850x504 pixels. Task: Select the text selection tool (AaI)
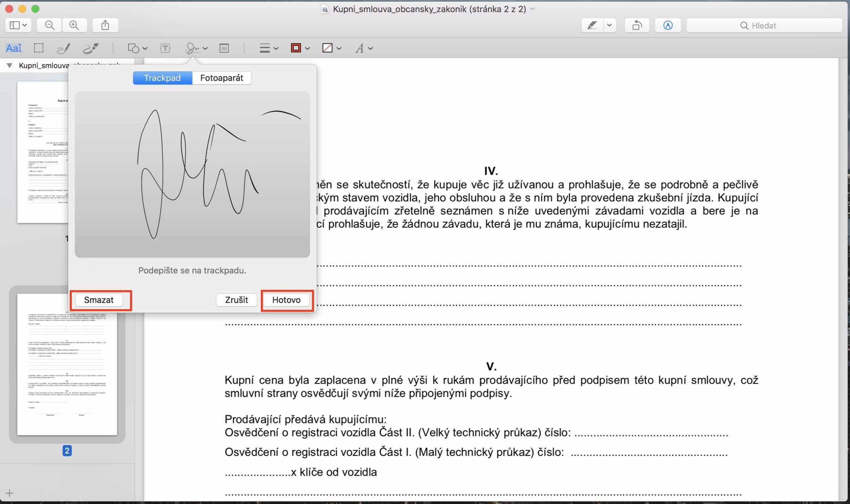point(14,48)
